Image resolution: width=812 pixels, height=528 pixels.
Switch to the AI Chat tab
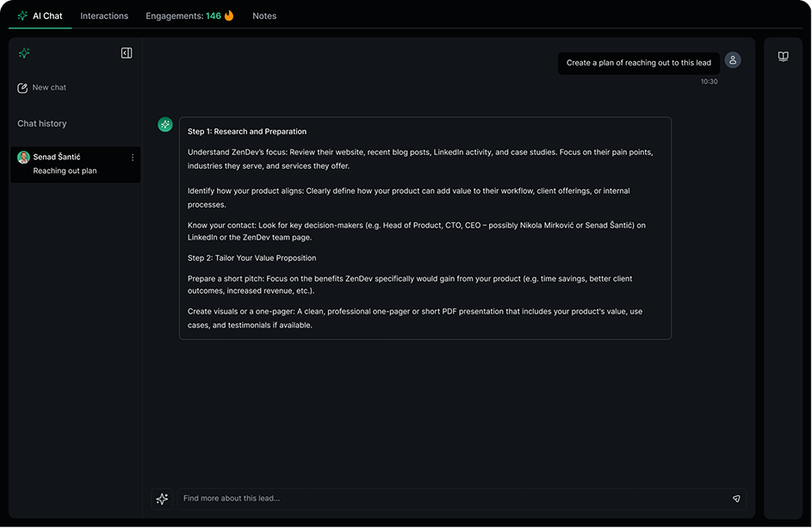[x=40, y=16]
